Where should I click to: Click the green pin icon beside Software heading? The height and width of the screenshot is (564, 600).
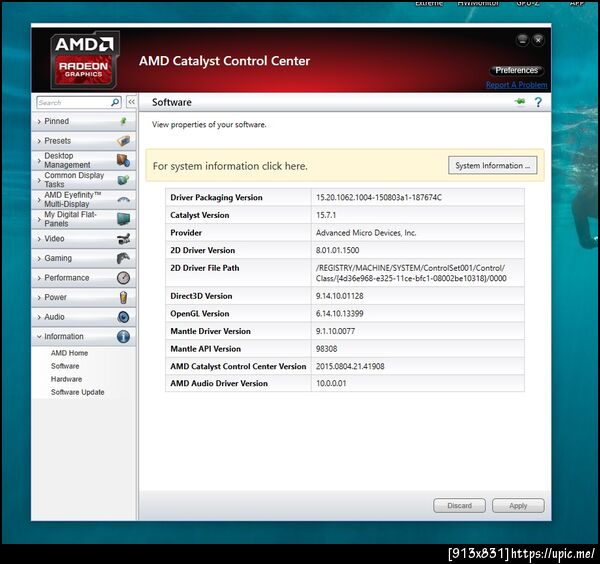520,101
